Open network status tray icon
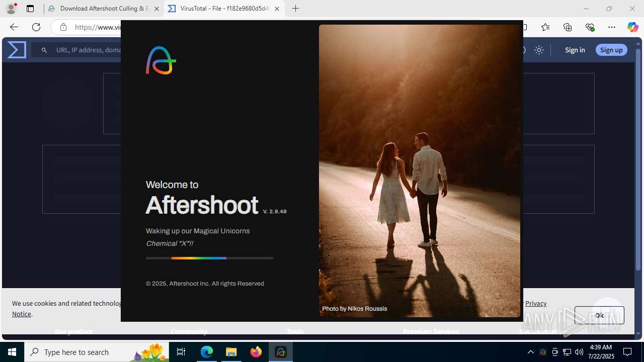644x362 pixels. pyautogui.click(x=567, y=352)
